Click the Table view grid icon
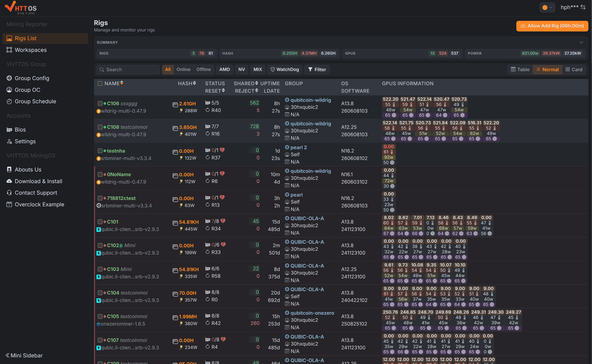592x364 pixels. tap(513, 69)
